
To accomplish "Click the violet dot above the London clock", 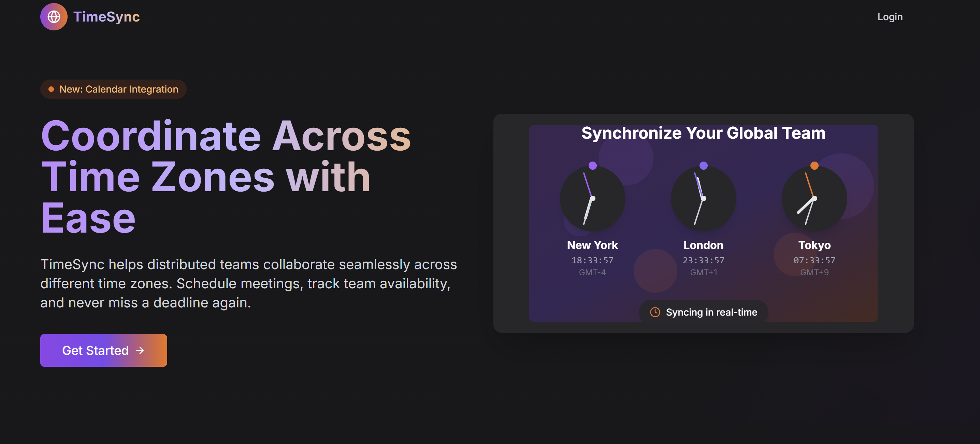I will point(703,166).
